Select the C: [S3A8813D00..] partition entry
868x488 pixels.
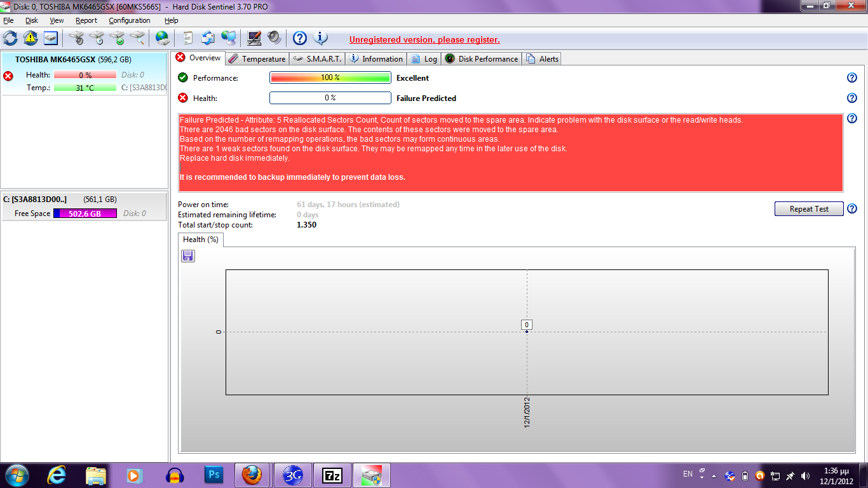(x=84, y=207)
